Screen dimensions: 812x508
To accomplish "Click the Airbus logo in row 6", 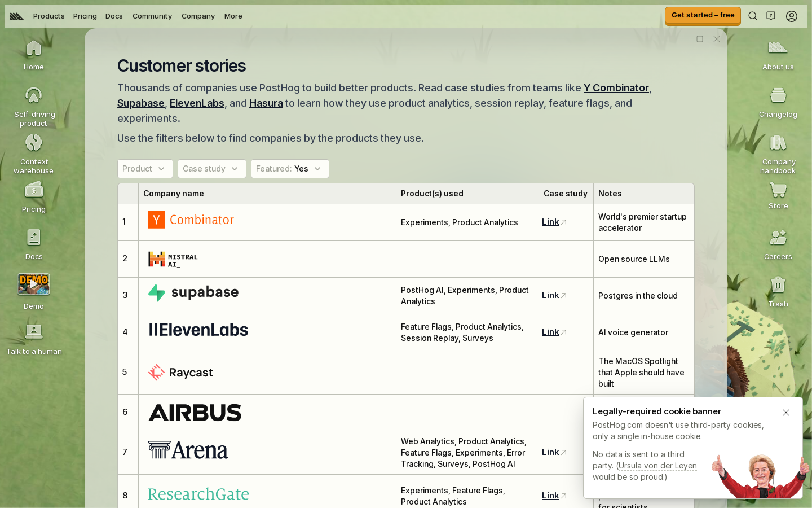I will click(x=195, y=413).
